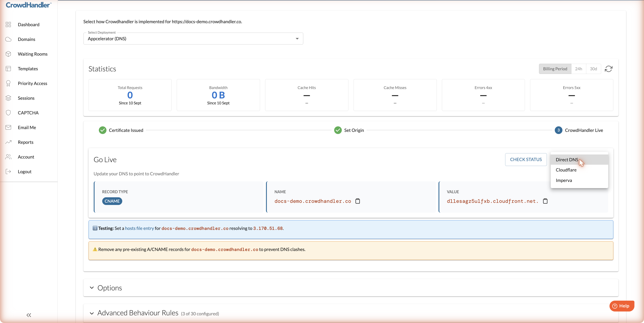The height and width of the screenshot is (323, 644).
Task: Click the Total Requests statistics card
Action: 130,95
